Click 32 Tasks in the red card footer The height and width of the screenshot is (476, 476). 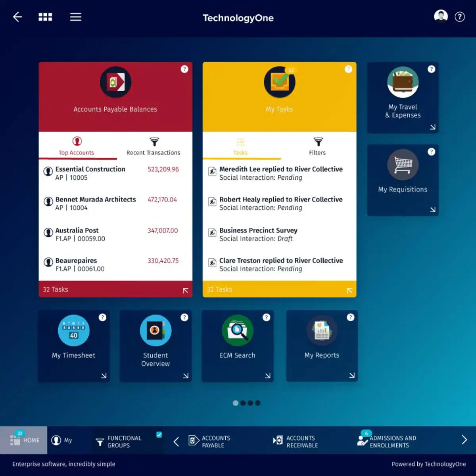pos(56,290)
